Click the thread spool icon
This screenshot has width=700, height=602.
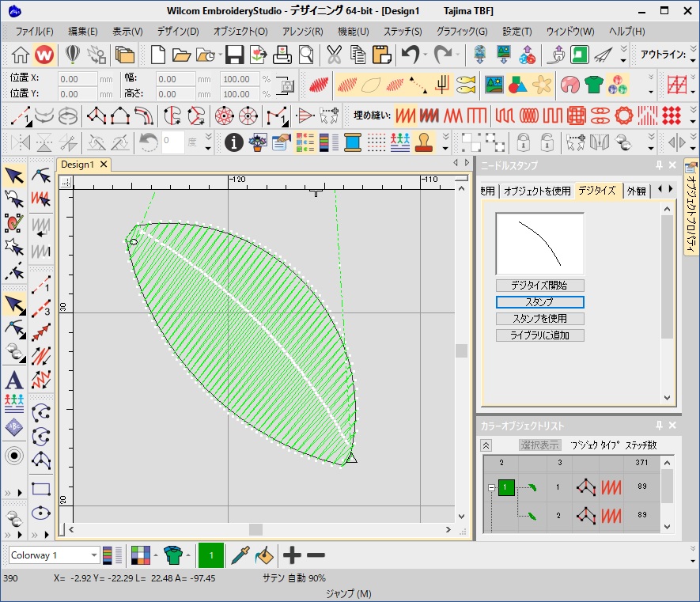(x=352, y=142)
